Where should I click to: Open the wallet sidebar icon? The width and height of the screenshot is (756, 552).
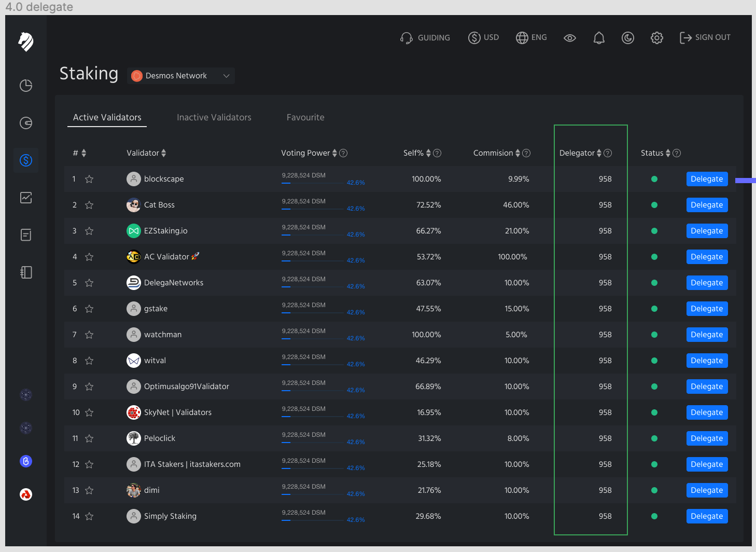coord(26,123)
